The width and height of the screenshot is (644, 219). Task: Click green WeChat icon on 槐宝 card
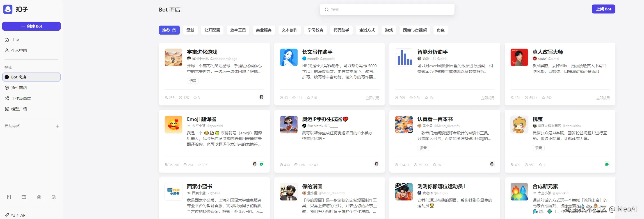point(607,164)
